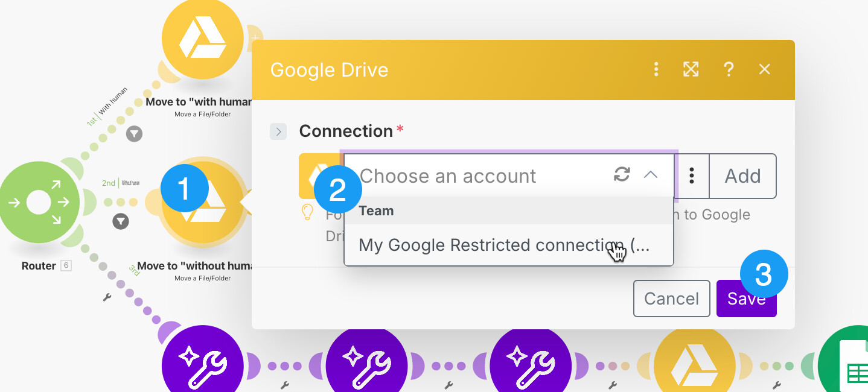Click the Cancel button

click(x=671, y=299)
